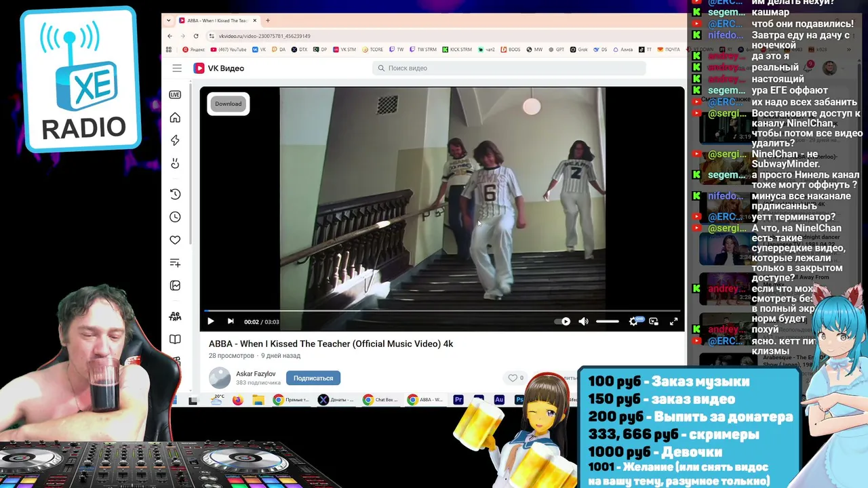The height and width of the screenshot is (488, 868).
Task: Open video quality settings gear
Action: coord(634,321)
